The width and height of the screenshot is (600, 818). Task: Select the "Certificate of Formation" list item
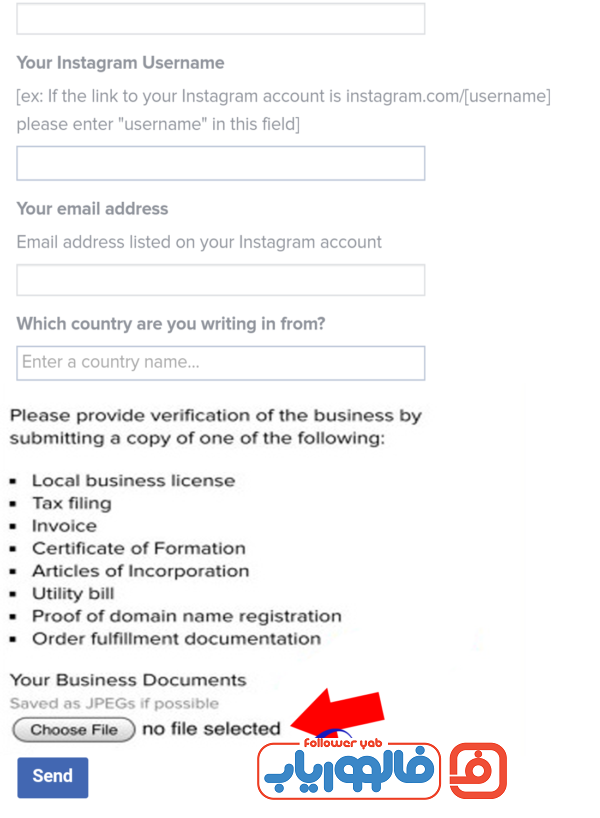coord(139,548)
